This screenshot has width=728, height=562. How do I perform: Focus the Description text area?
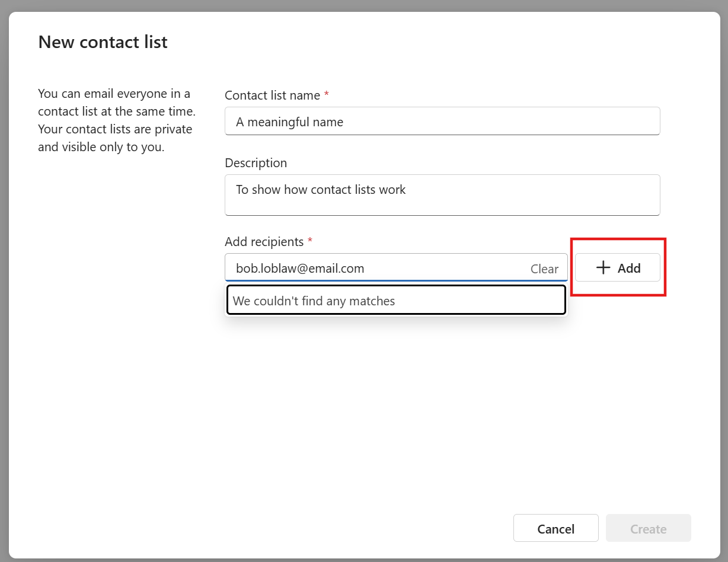pyautogui.click(x=442, y=194)
